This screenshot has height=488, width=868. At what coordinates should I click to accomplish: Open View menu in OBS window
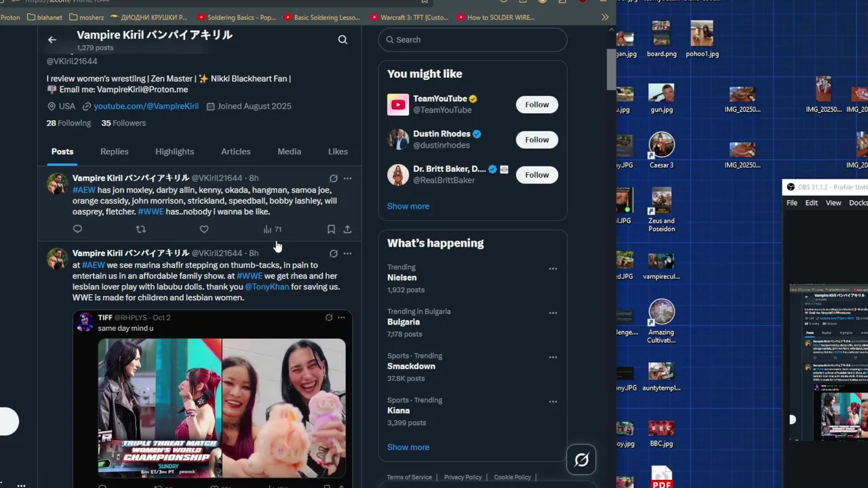[833, 203]
